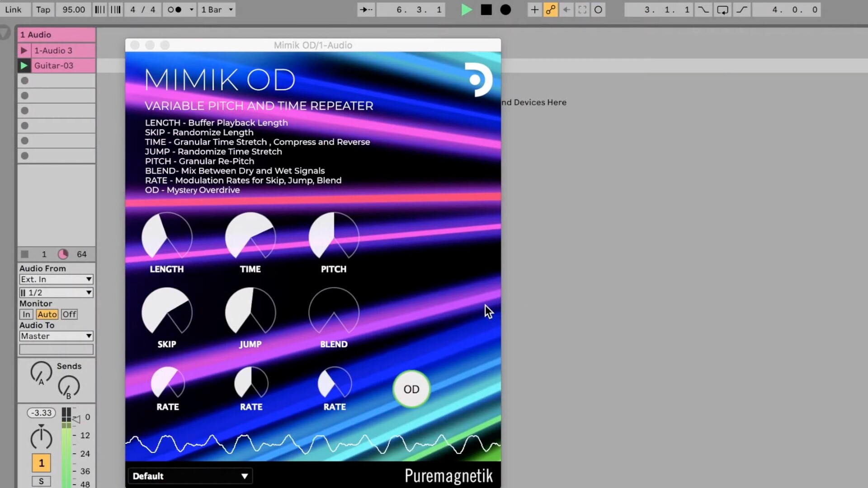868x488 pixels.
Task: Launch the 1-Audio 3 clip
Action: click(x=24, y=51)
